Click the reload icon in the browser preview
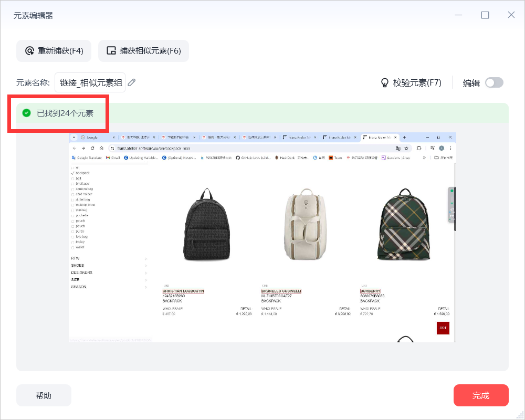This screenshot has width=525, height=420. pyautogui.click(x=92, y=148)
